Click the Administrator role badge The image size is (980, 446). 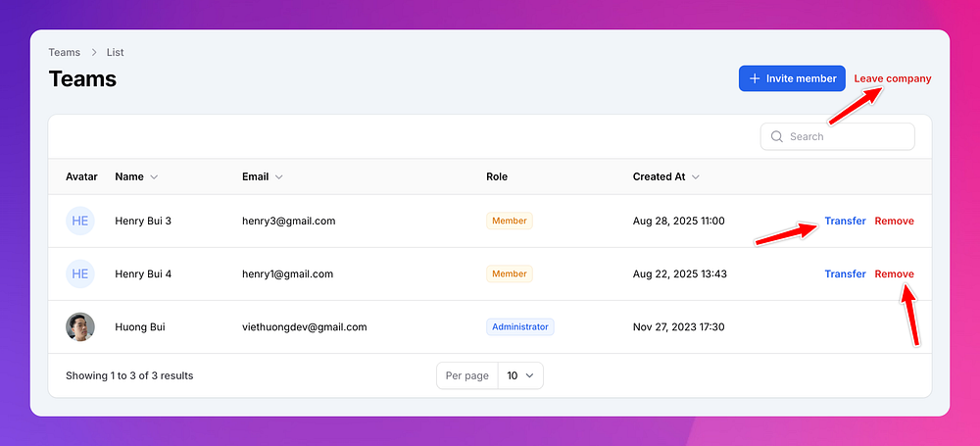pos(520,326)
